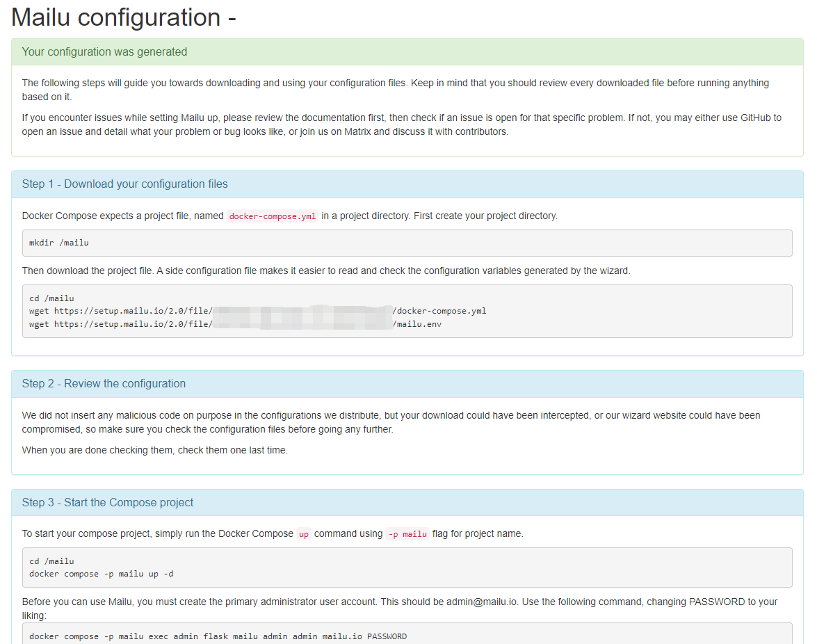Click the 'cd /mailu' line in Step 3
Viewport: 817px width, 644px height.
pos(51,561)
